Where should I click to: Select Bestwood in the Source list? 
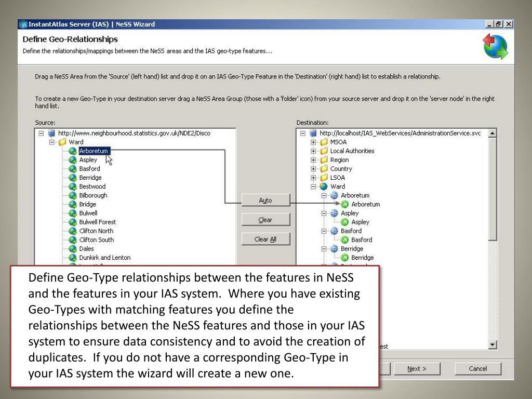92,187
